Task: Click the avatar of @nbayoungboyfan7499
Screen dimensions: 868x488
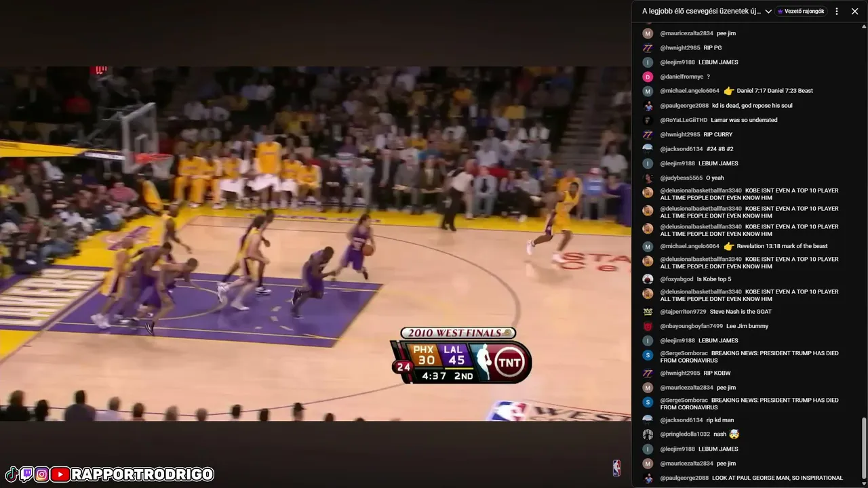Action: [648, 327]
